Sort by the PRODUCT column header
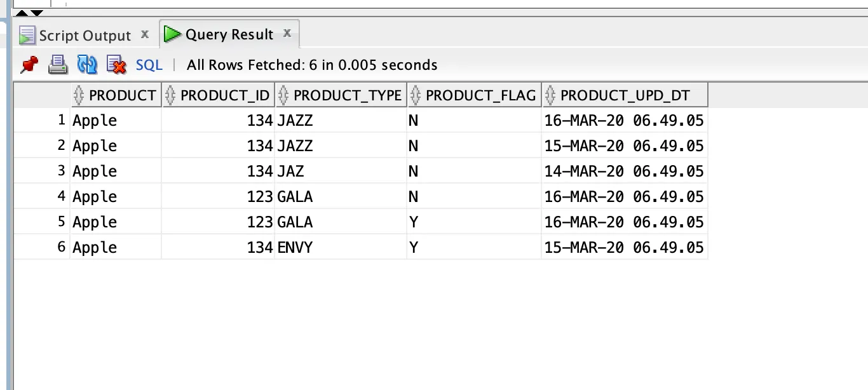868x390 pixels. [122, 96]
